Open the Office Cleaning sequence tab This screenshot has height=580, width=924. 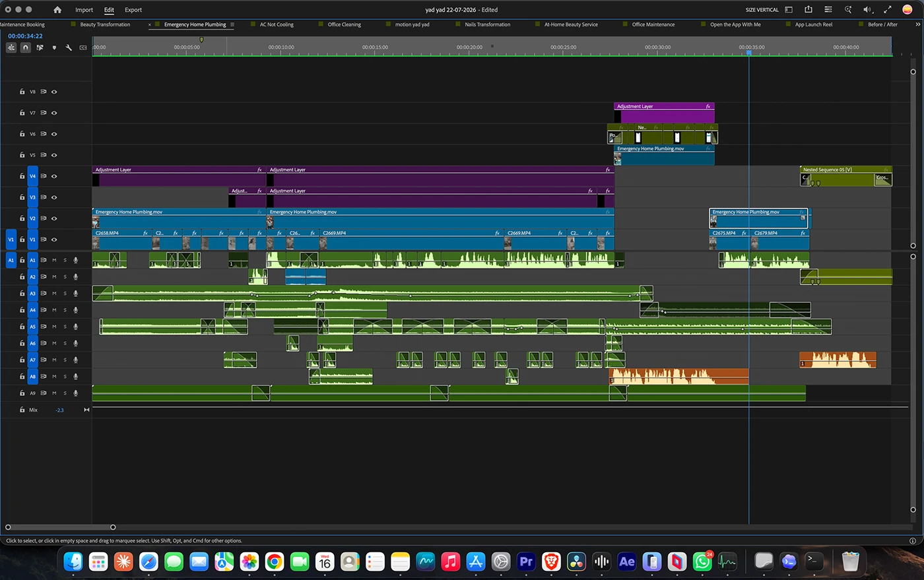(345, 24)
